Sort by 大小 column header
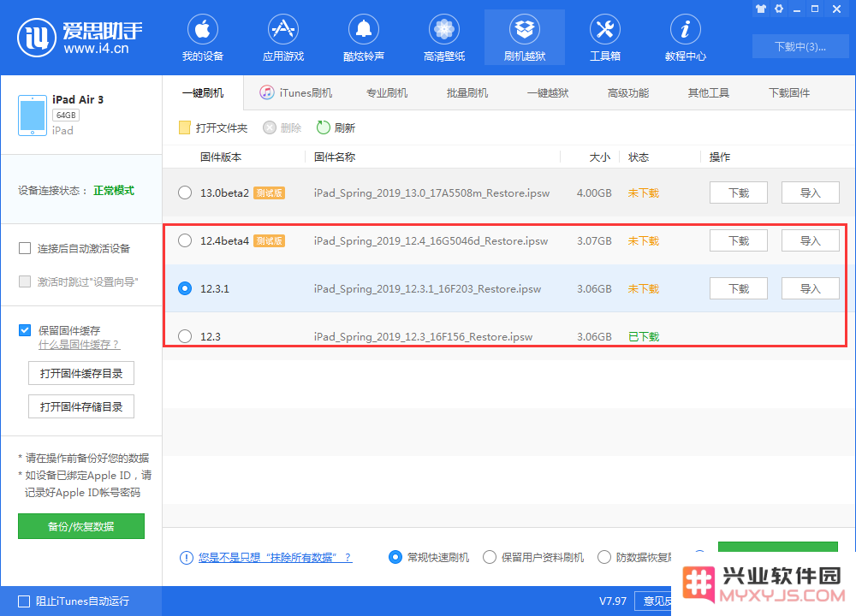Screen dimensions: 856x616 click(599, 157)
